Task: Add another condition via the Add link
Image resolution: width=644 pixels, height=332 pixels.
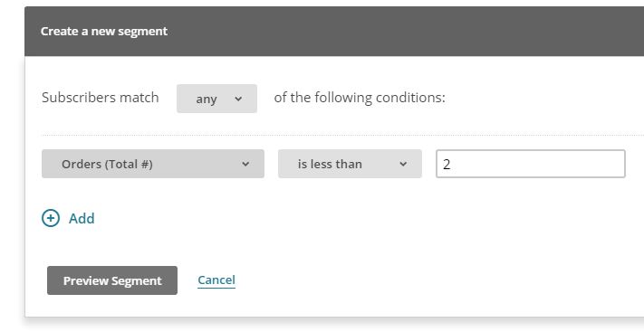Action: coord(82,218)
